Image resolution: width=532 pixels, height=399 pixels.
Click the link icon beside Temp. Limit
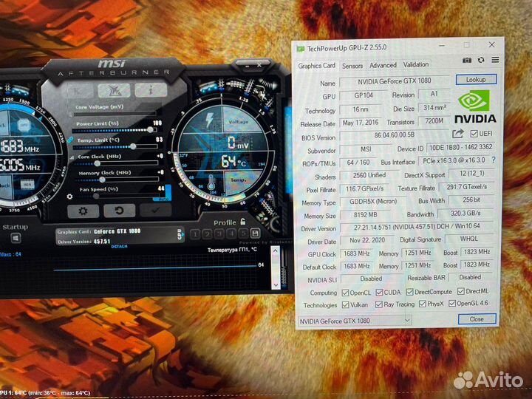point(70,140)
